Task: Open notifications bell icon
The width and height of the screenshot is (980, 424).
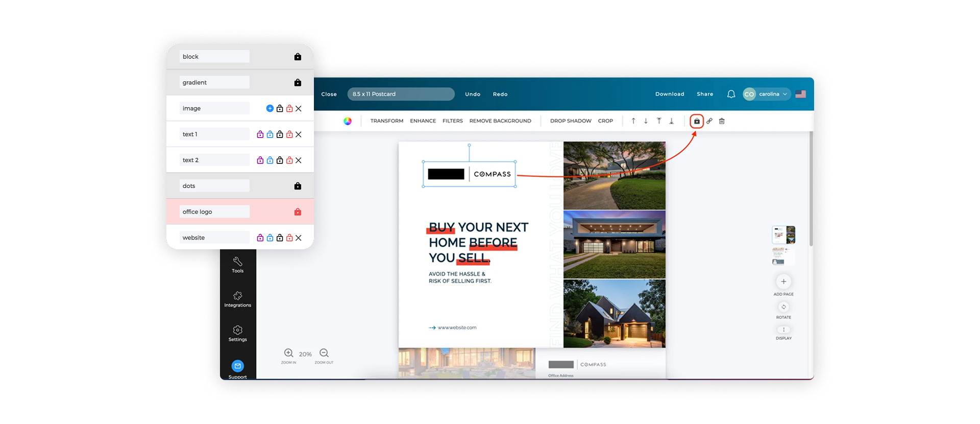Action: tap(731, 94)
